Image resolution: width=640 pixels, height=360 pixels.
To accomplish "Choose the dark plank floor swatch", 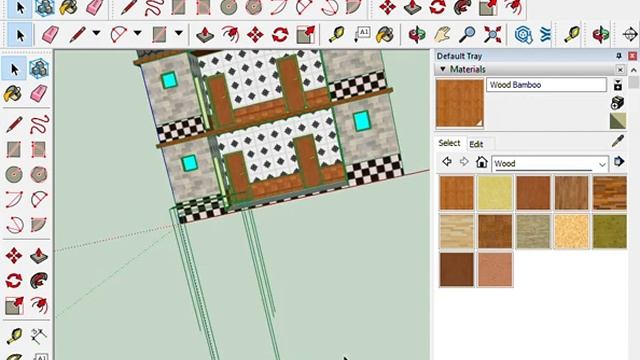I will [x=610, y=193].
